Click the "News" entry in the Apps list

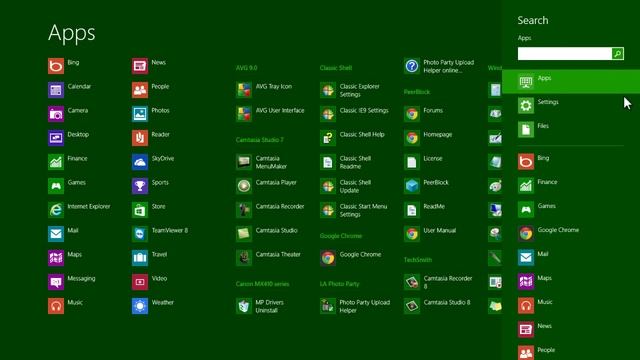(149, 66)
